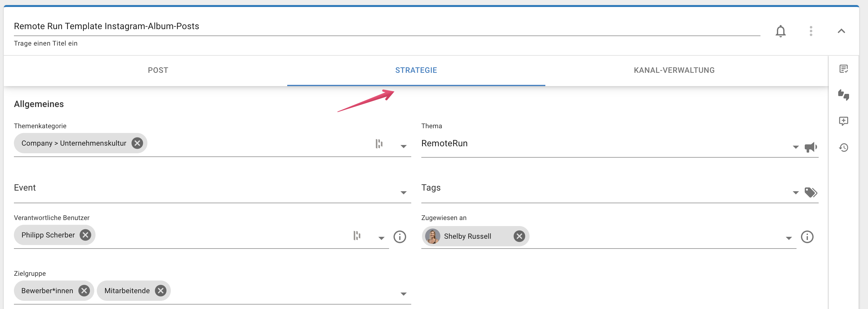Show info for Zugewiesen an
868x309 pixels.
[x=807, y=236]
